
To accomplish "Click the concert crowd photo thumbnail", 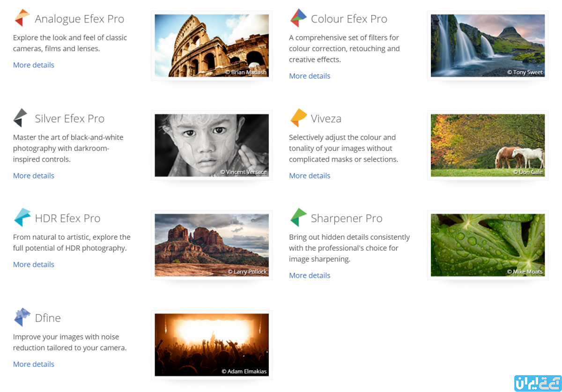I will click(x=212, y=345).
